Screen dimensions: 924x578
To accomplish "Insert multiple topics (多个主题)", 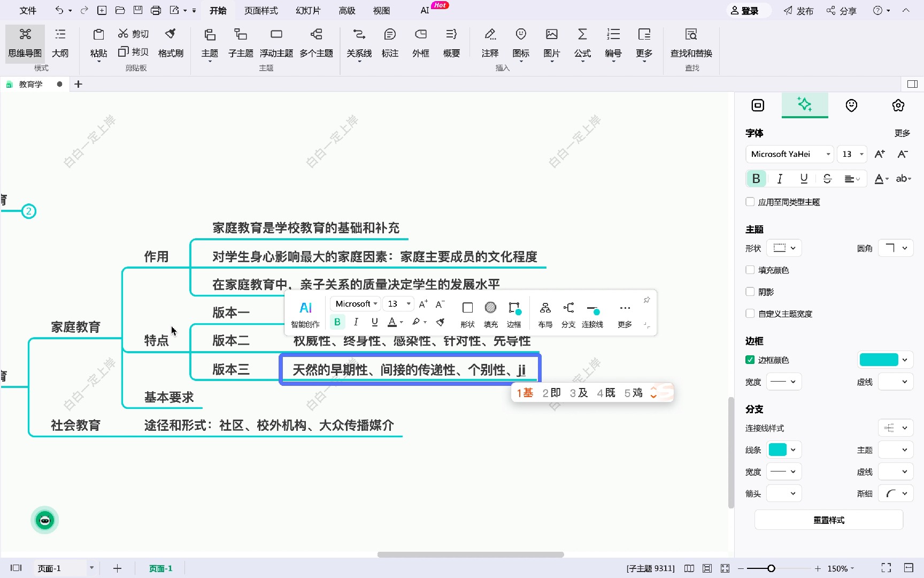I will (x=316, y=43).
